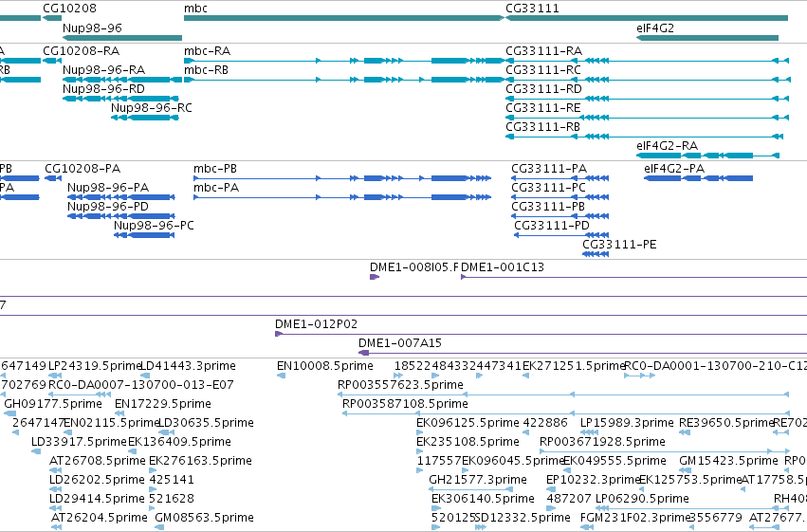Viewport: 807px width, 532px height.
Task: Select EST GH09177.5prime
Action: (9, 413)
